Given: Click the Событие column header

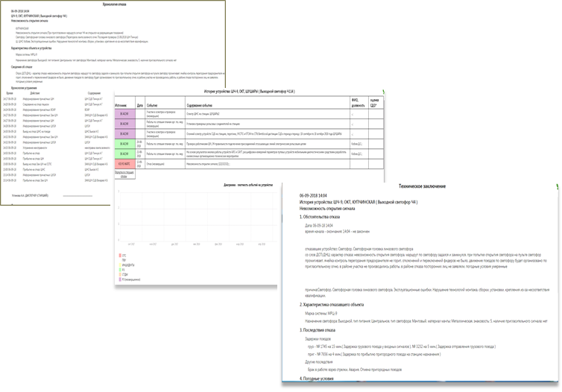Looking at the screenshot, I should click(152, 105).
